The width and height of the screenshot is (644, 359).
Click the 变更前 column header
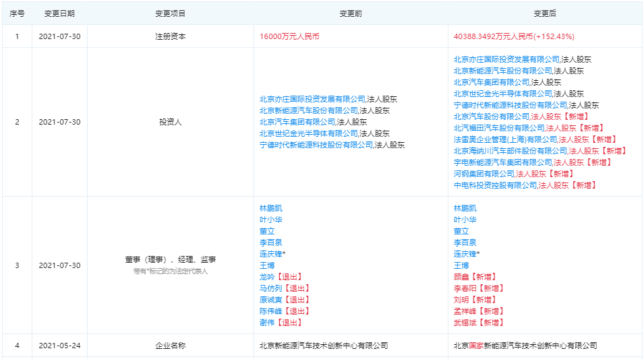(351, 13)
